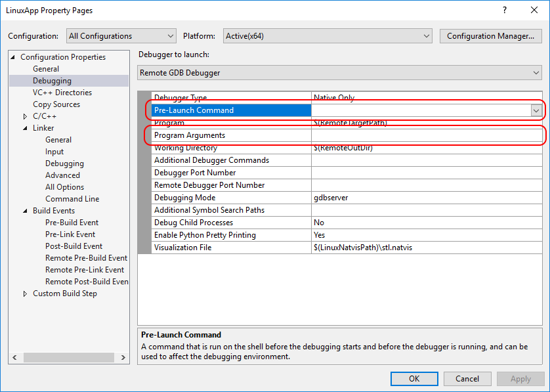Expand the Custom Build Step node
Screen dimensions: 550x392
click(26, 294)
